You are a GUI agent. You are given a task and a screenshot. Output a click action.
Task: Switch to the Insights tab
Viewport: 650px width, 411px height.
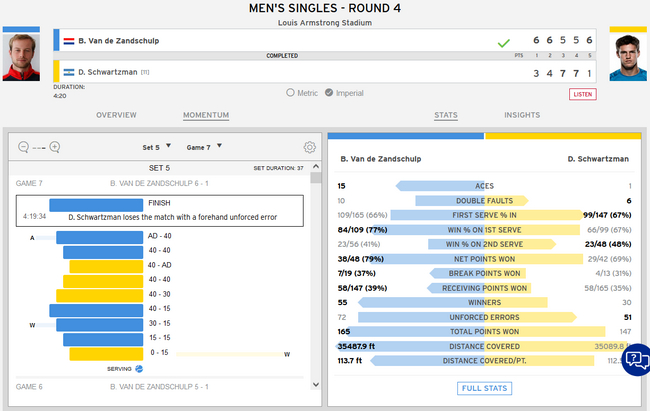point(522,115)
